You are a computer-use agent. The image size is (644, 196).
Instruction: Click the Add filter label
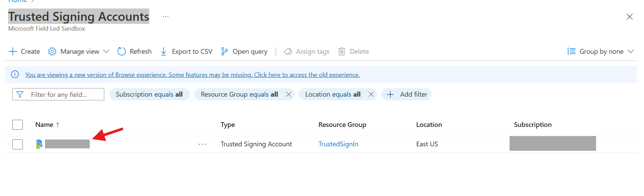pos(414,94)
